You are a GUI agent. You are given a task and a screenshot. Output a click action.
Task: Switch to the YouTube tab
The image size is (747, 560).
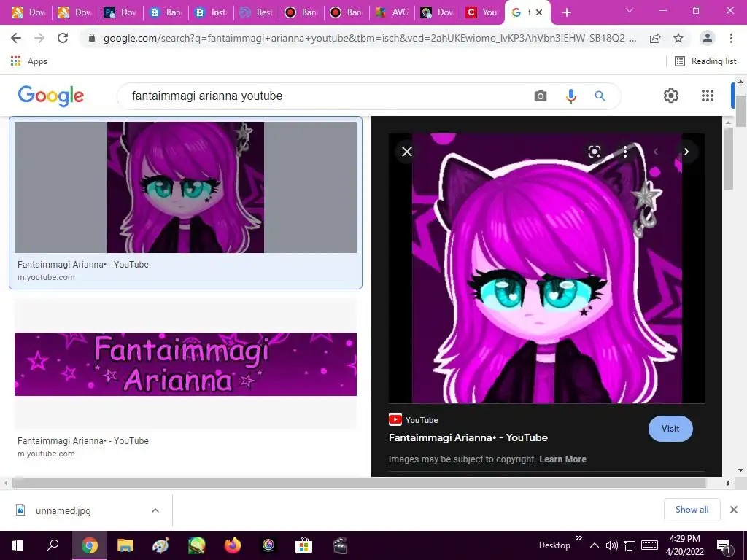(482, 12)
